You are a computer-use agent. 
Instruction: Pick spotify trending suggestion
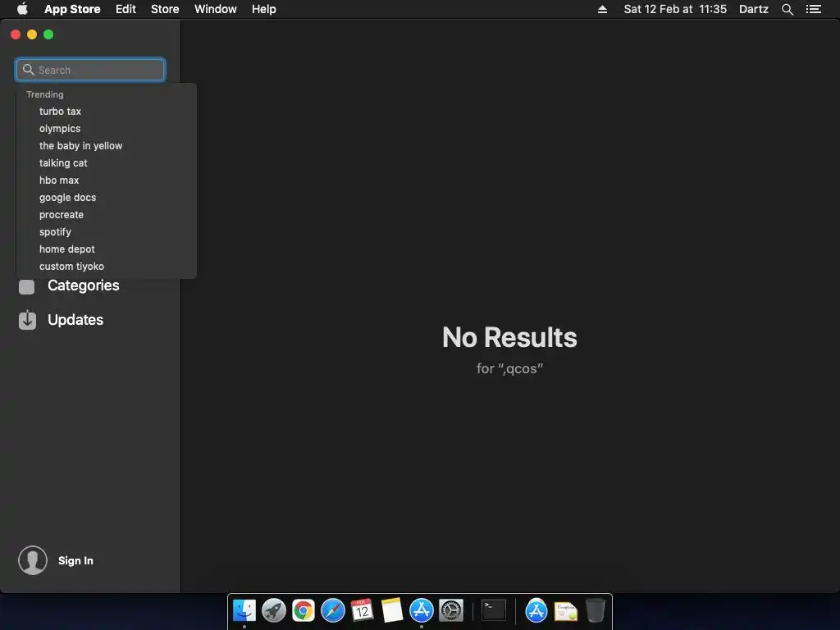point(55,231)
